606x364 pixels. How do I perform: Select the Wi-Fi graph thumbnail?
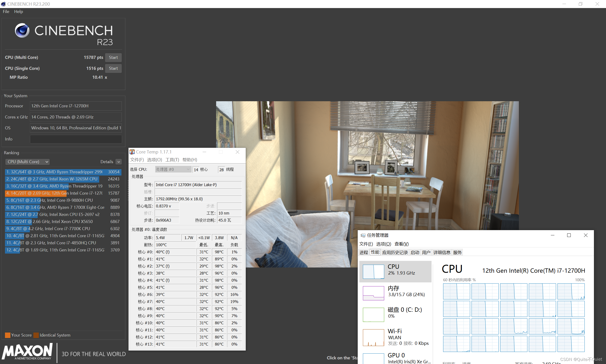point(373,337)
